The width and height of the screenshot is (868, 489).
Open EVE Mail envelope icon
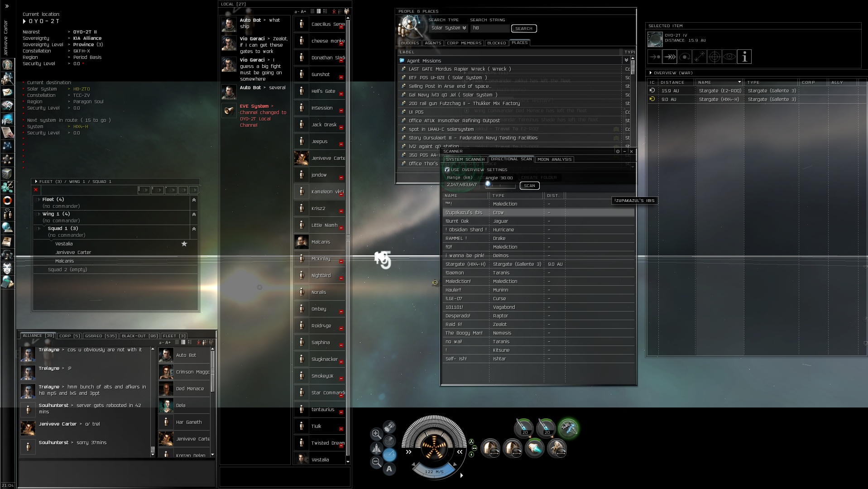pos(7,92)
